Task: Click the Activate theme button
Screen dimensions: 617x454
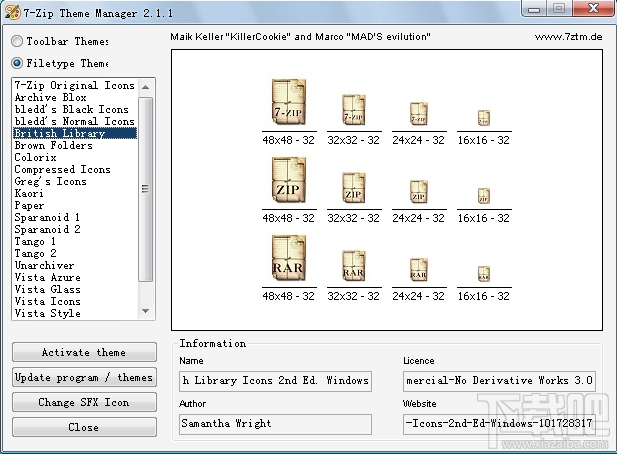Action: point(84,352)
